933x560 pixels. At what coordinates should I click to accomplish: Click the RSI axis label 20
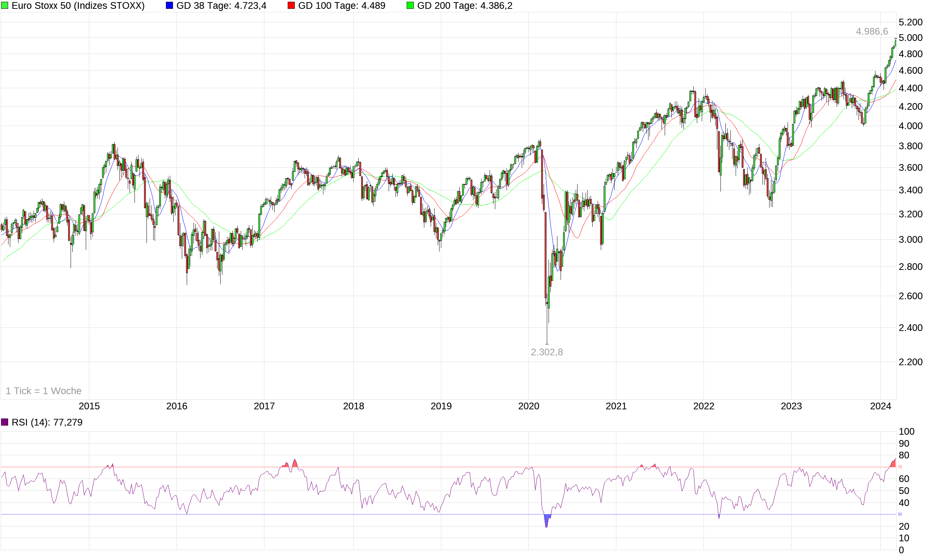(x=904, y=526)
